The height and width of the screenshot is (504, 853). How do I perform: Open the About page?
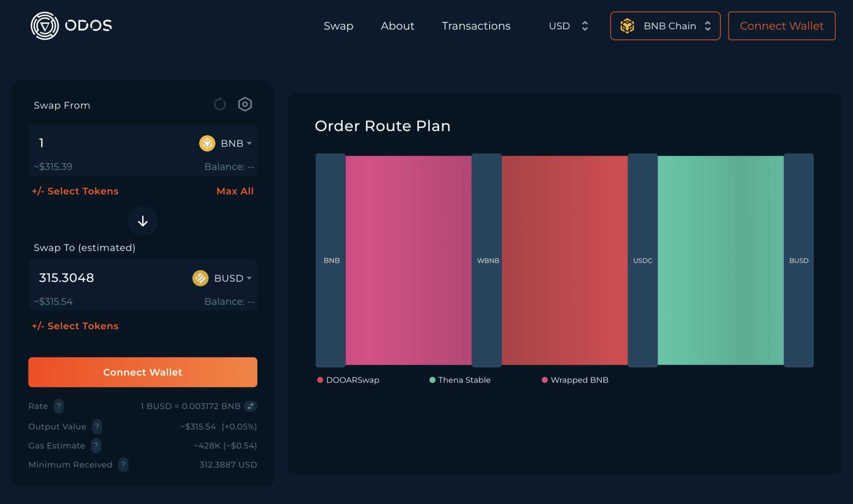click(x=398, y=26)
